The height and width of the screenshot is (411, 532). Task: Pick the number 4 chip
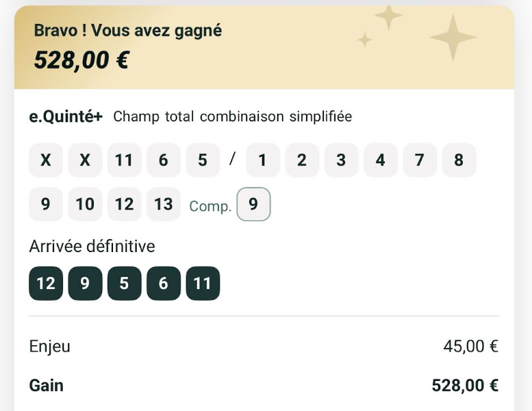click(x=380, y=160)
